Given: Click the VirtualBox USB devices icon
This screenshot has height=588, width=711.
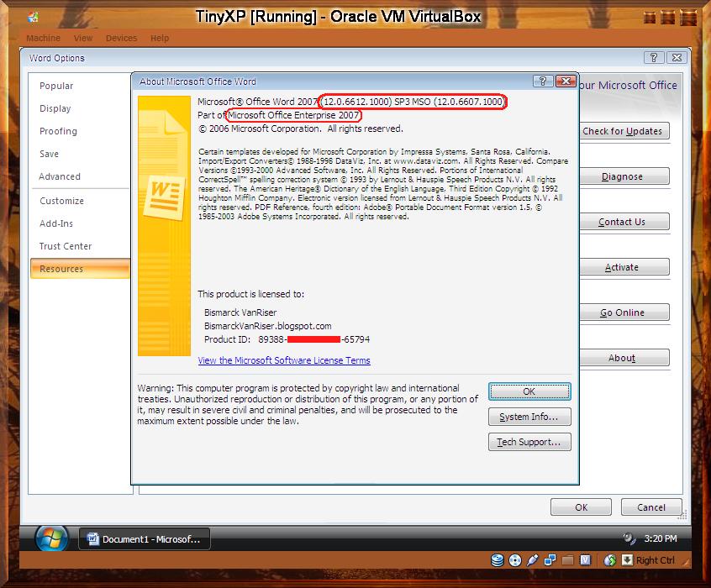Looking at the screenshot, I should 532,560.
